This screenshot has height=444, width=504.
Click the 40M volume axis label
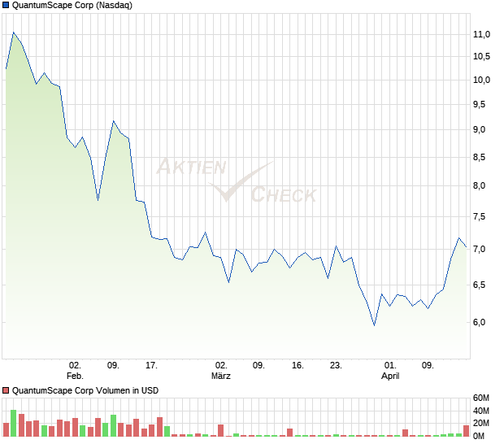pyautogui.click(x=481, y=411)
